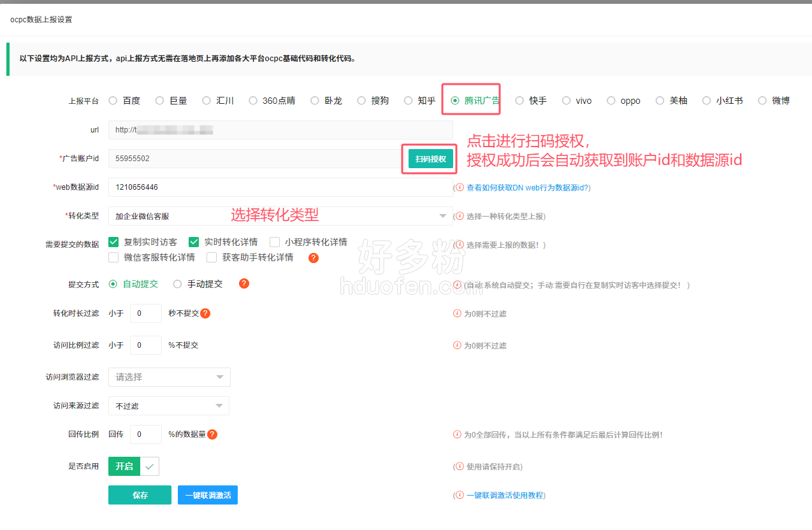The height and width of the screenshot is (530, 812).
Task: Uncheck the 复制实时访客 checkbox
Action: 114,242
